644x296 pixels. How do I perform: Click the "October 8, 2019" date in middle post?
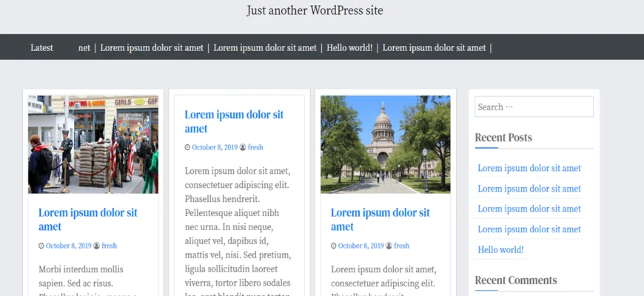click(215, 147)
